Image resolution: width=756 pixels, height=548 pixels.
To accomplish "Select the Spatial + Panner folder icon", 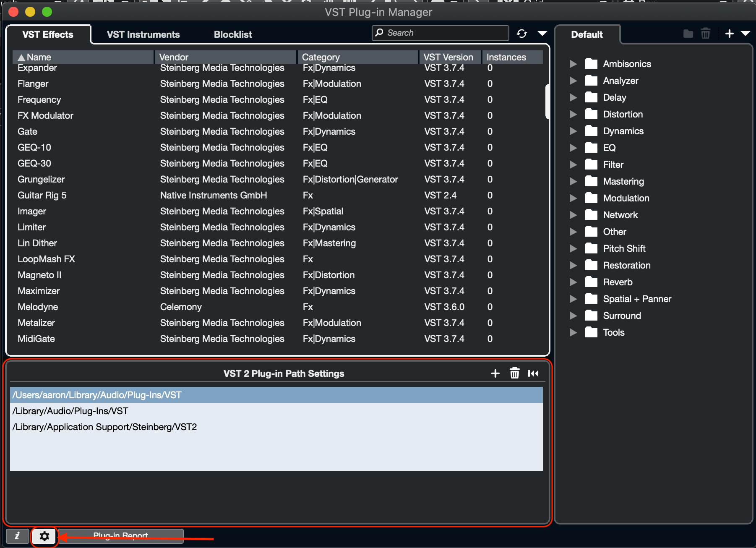I will (591, 298).
